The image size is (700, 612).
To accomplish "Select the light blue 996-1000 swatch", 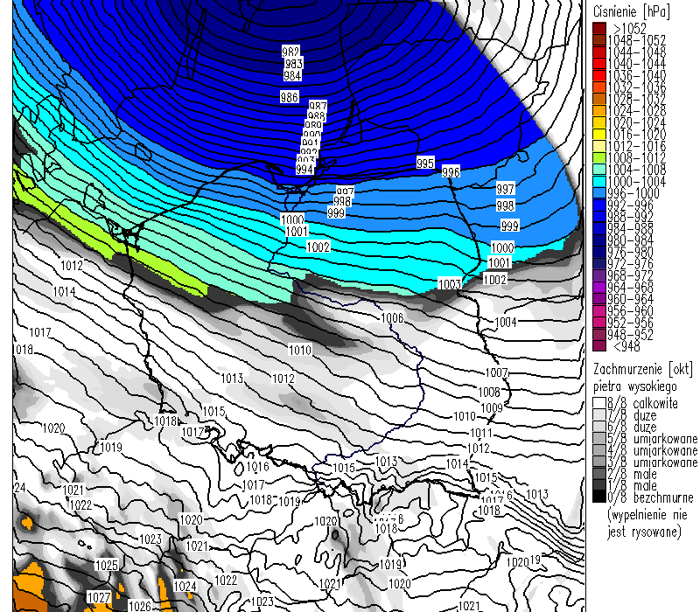I will (x=599, y=193).
